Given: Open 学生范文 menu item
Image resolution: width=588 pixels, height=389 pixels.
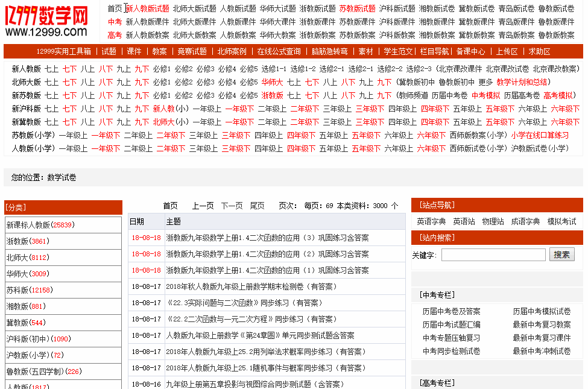Looking at the screenshot, I should click(x=398, y=51).
